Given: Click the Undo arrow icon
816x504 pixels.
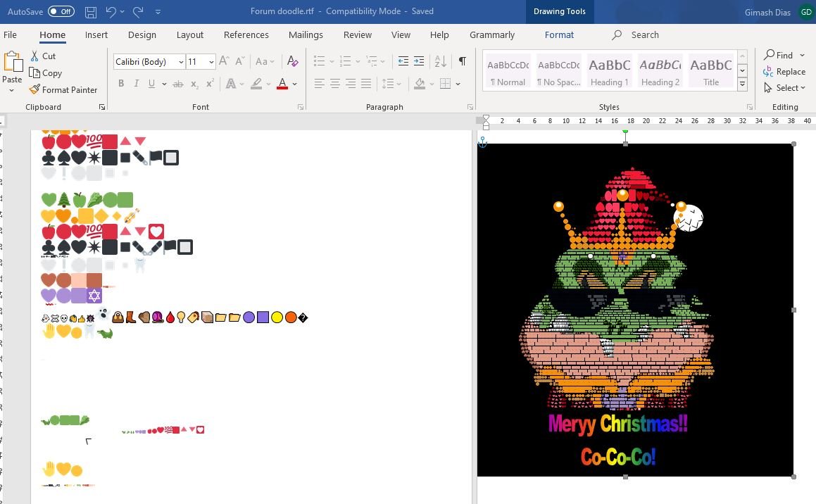Looking at the screenshot, I should point(111,12).
